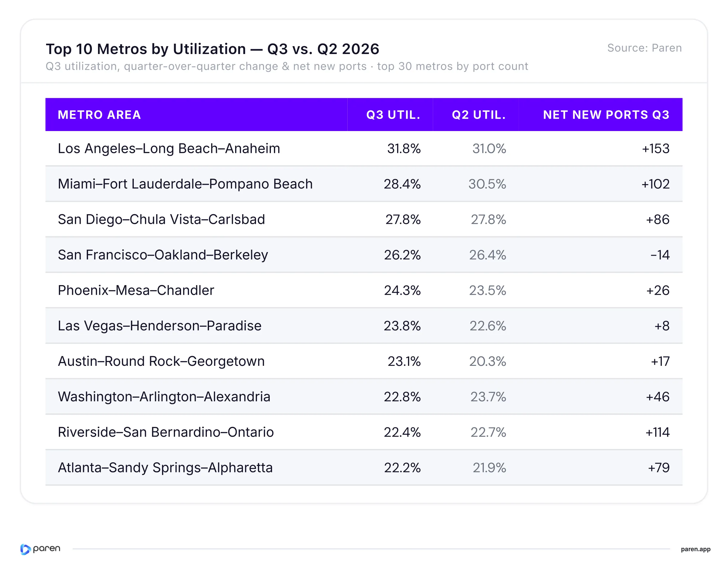This screenshot has height=573, width=728.
Task: Click the 22.6% Q2 value for Las Vegas
Action: click(x=487, y=326)
